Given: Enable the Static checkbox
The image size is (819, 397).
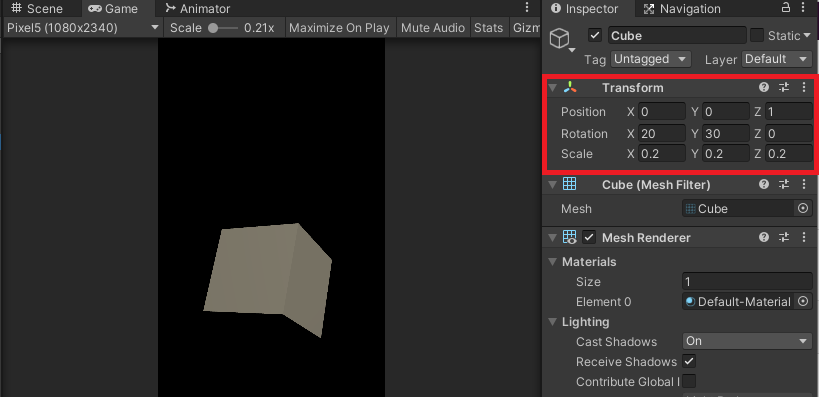Looking at the screenshot, I should click(756, 36).
